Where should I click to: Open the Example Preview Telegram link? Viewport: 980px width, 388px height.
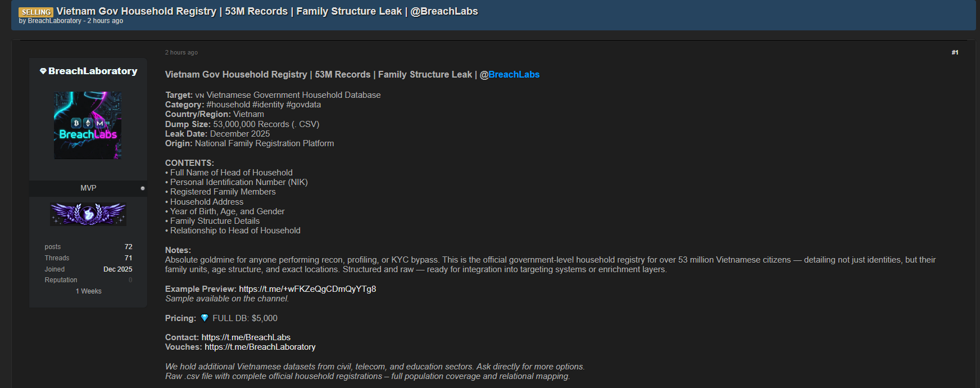pyautogui.click(x=307, y=289)
